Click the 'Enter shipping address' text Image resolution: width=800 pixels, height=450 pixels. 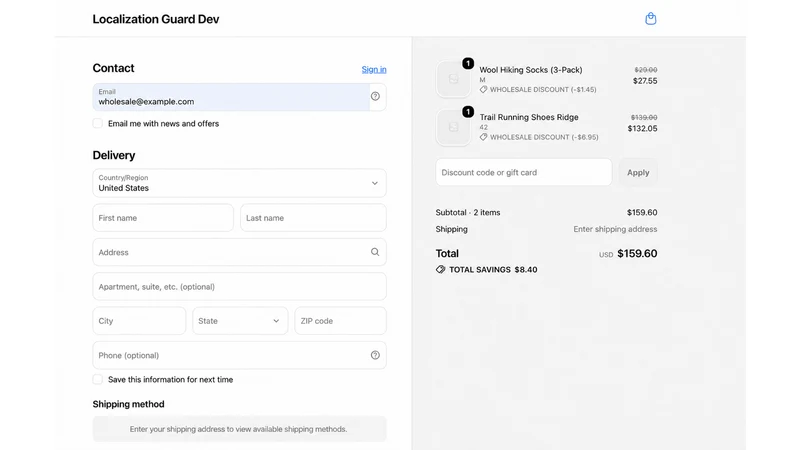[615, 229]
